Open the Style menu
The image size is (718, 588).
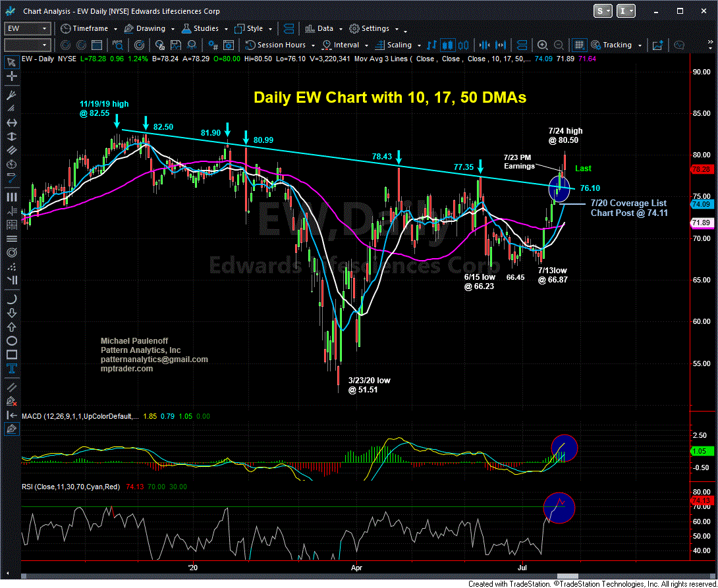[253, 28]
